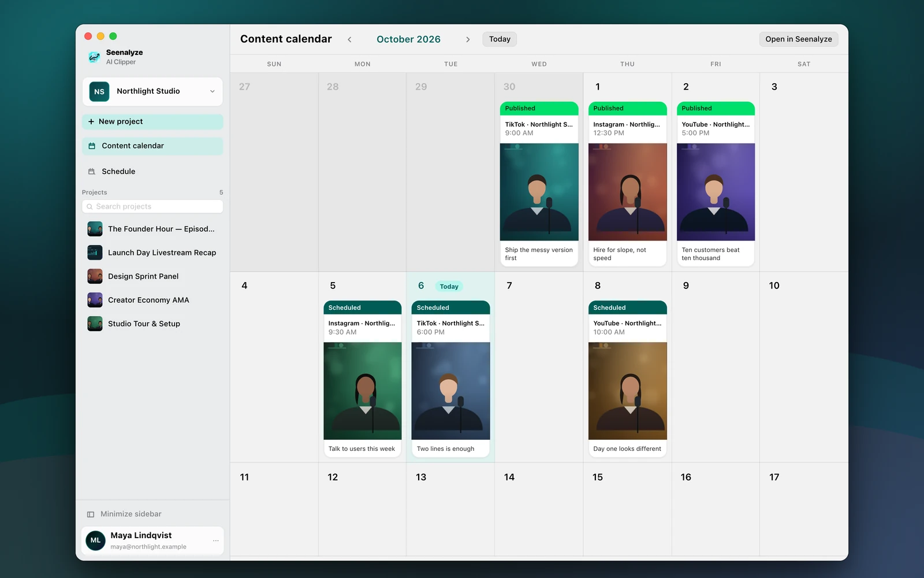924x578 pixels.
Task: Open Launch Day Livestream Recap project
Action: pos(152,253)
